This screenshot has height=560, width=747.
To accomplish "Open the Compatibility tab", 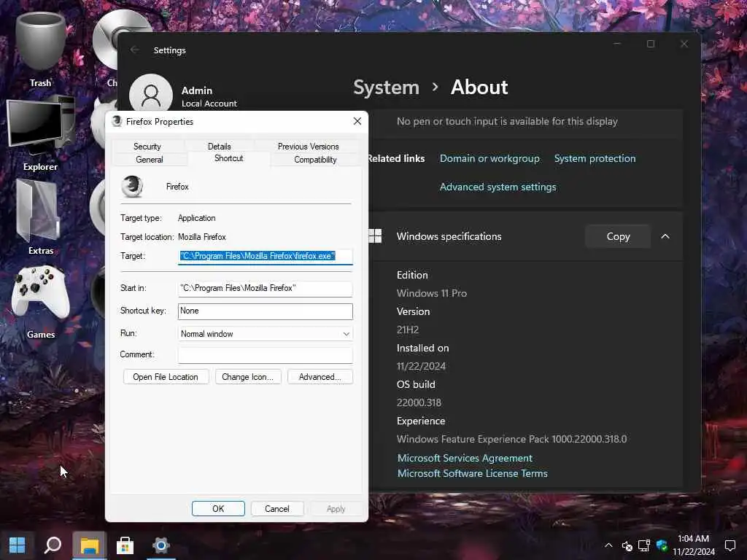I will (315, 160).
